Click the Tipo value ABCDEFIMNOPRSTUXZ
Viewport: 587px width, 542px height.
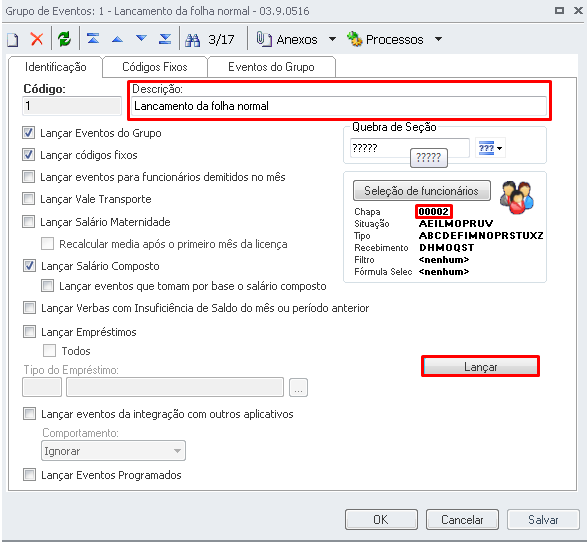pos(481,235)
